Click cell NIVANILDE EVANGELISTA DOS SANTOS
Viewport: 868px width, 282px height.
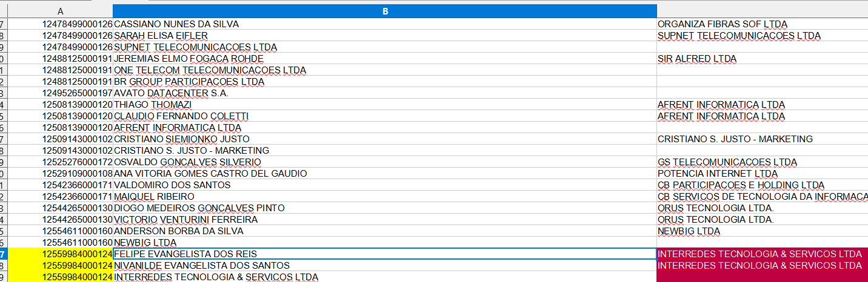point(385,266)
